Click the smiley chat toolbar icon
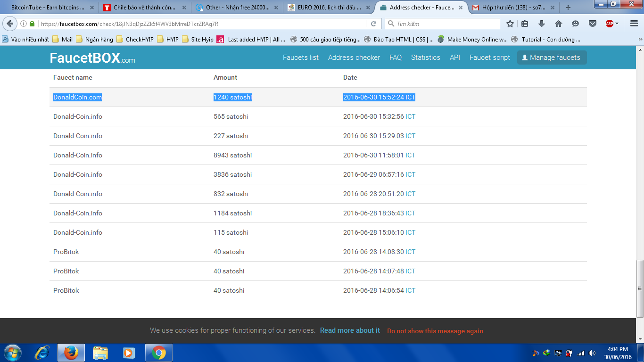 tap(575, 24)
